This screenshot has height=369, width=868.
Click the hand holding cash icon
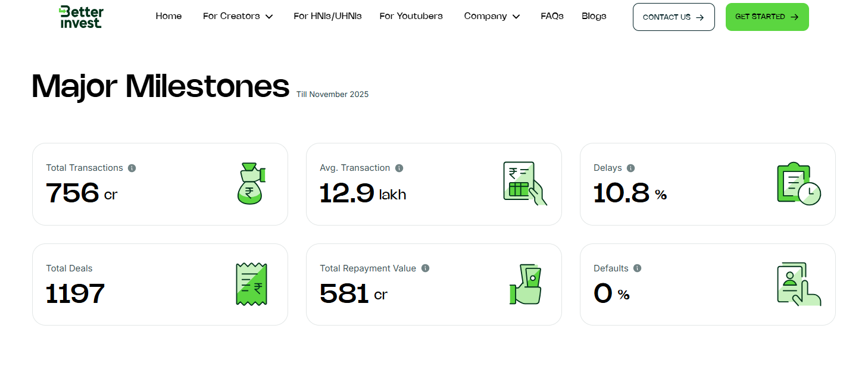click(526, 284)
